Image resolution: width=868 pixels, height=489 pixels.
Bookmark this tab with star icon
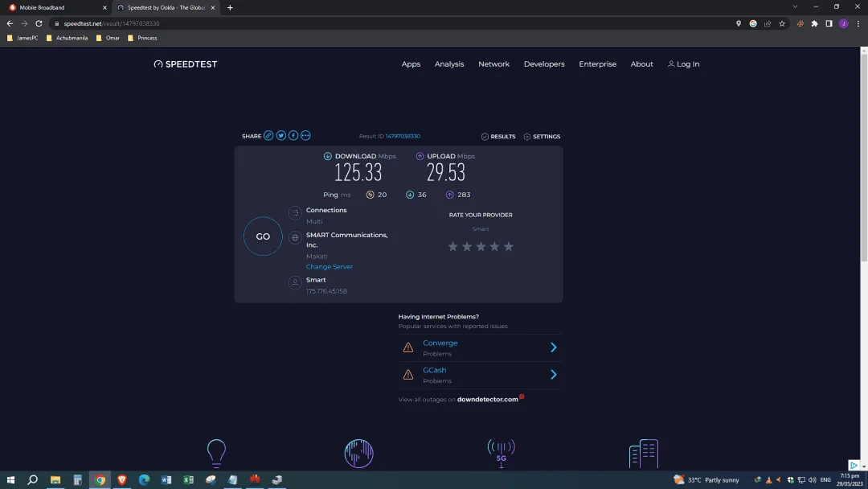tap(782, 23)
